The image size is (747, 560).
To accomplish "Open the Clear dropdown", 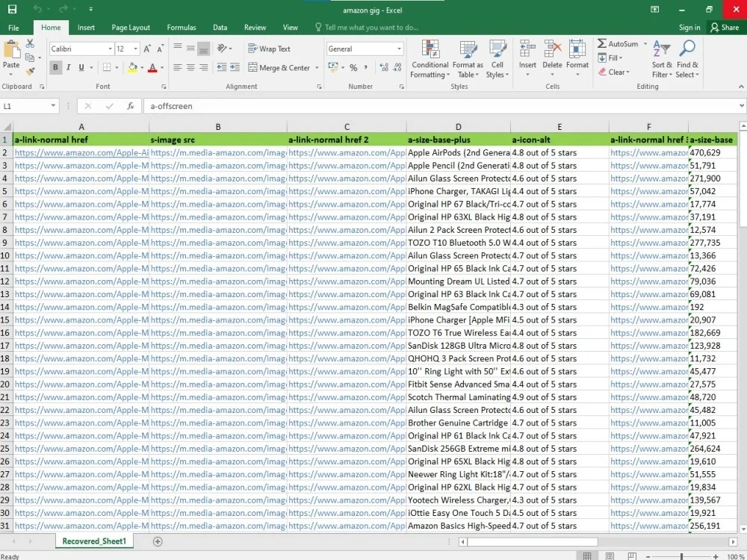I will pos(614,72).
